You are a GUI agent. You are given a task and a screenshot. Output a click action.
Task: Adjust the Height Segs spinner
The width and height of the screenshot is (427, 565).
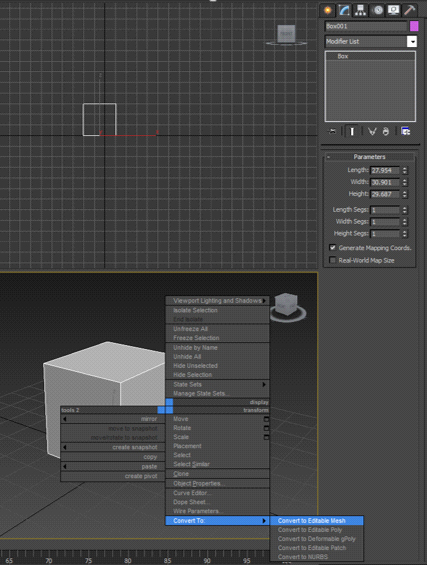405,234
